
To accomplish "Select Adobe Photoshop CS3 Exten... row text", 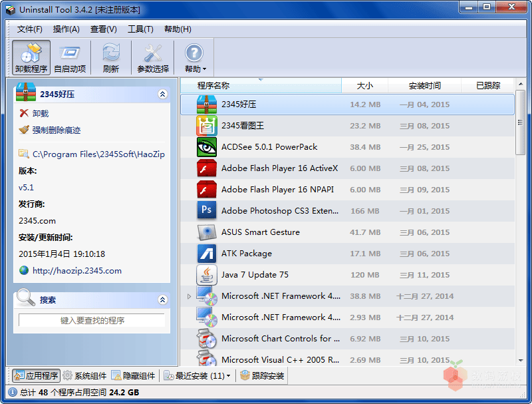I will pyautogui.click(x=280, y=211).
